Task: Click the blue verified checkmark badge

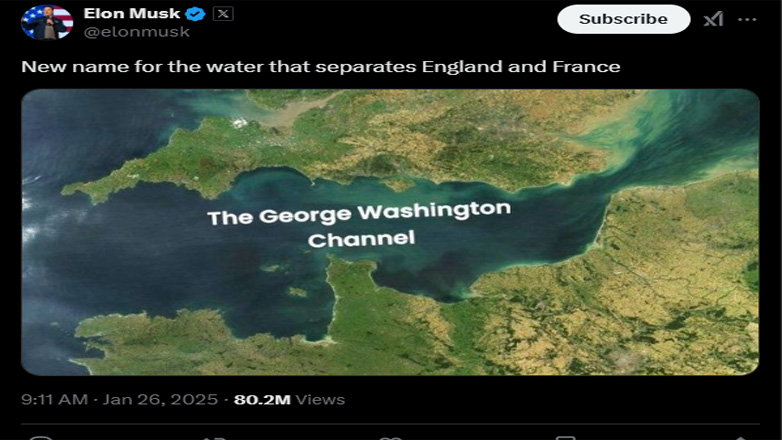Action: pyautogui.click(x=196, y=14)
